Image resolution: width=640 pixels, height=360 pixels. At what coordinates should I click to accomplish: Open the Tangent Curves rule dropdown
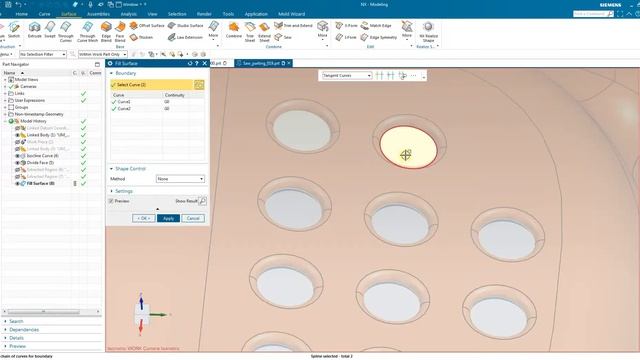click(346, 76)
